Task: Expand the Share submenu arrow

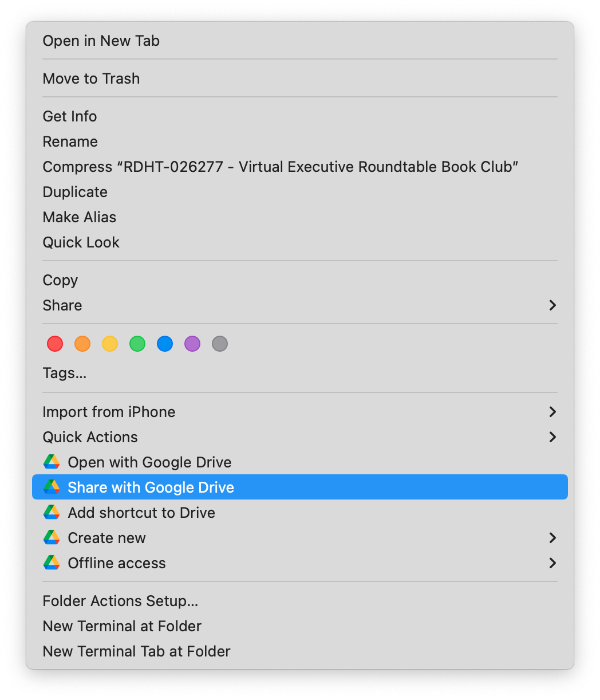Action: (552, 305)
